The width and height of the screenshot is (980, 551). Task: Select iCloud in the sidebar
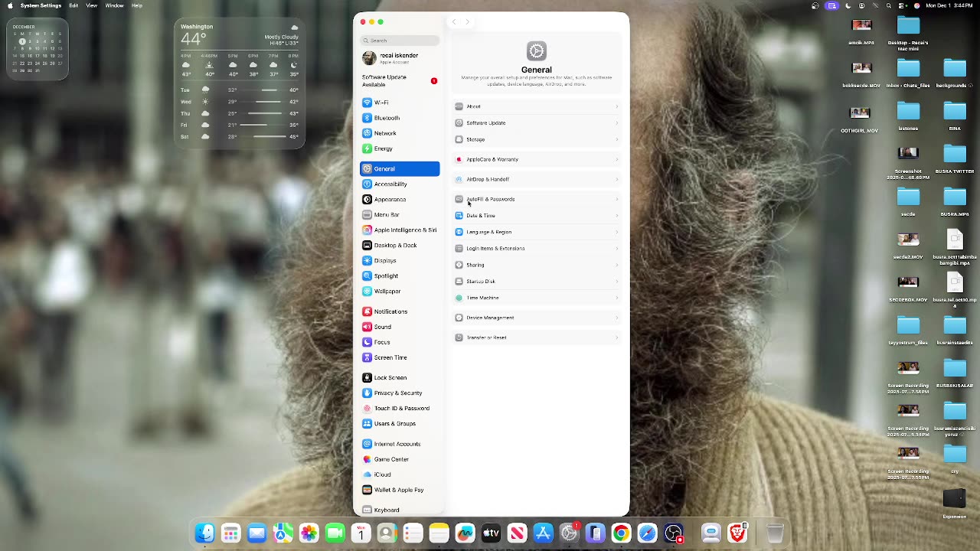pyautogui.click(x=400, y=474)
